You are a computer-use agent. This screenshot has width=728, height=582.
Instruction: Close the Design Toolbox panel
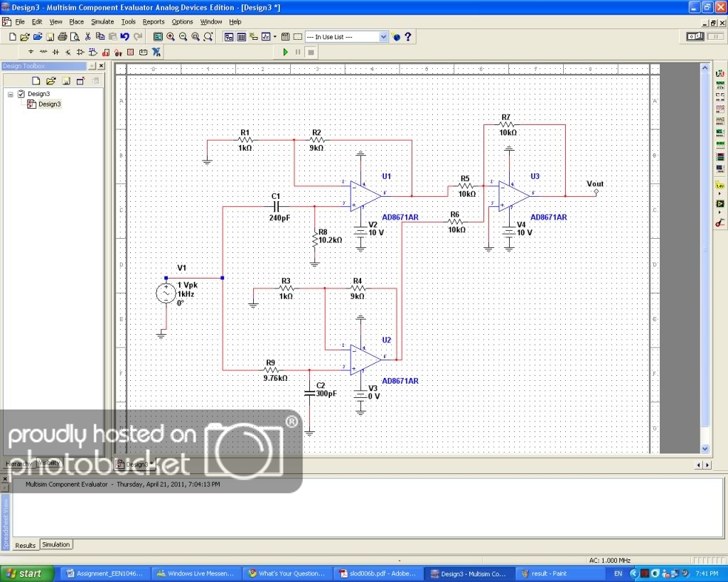coord(102,66)
